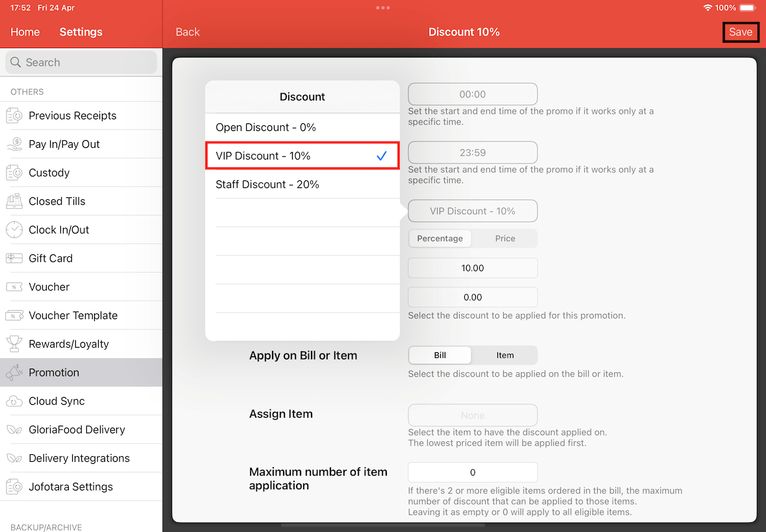The image size is (766, 532).
Task: Click the Promotion megaphone icon
Action: coord(14,372)
